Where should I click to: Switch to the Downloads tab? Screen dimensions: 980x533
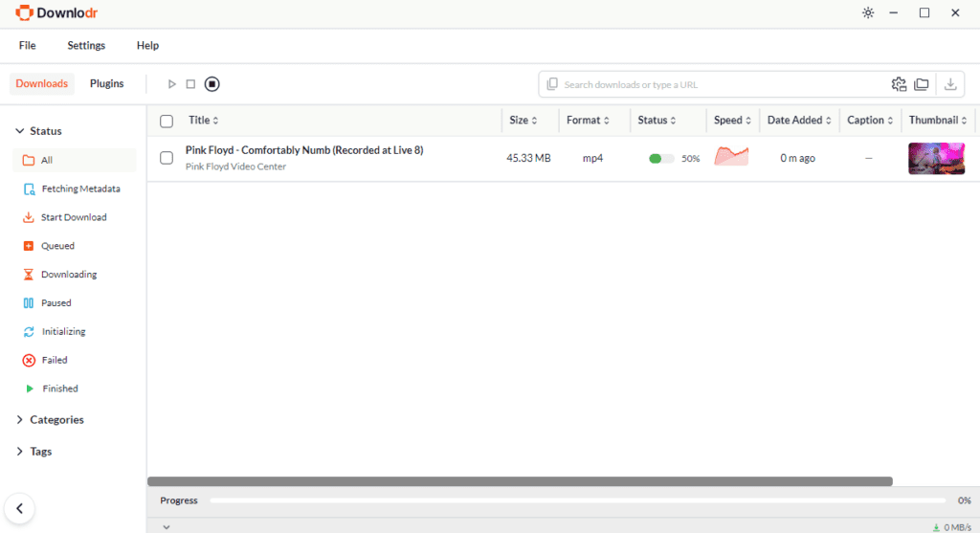click(x=42, y=84)
